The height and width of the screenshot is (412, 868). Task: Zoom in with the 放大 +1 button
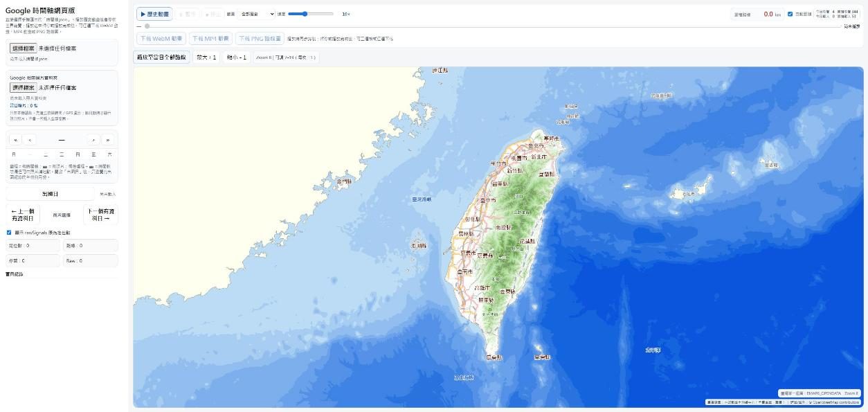[x=206, y=57]
